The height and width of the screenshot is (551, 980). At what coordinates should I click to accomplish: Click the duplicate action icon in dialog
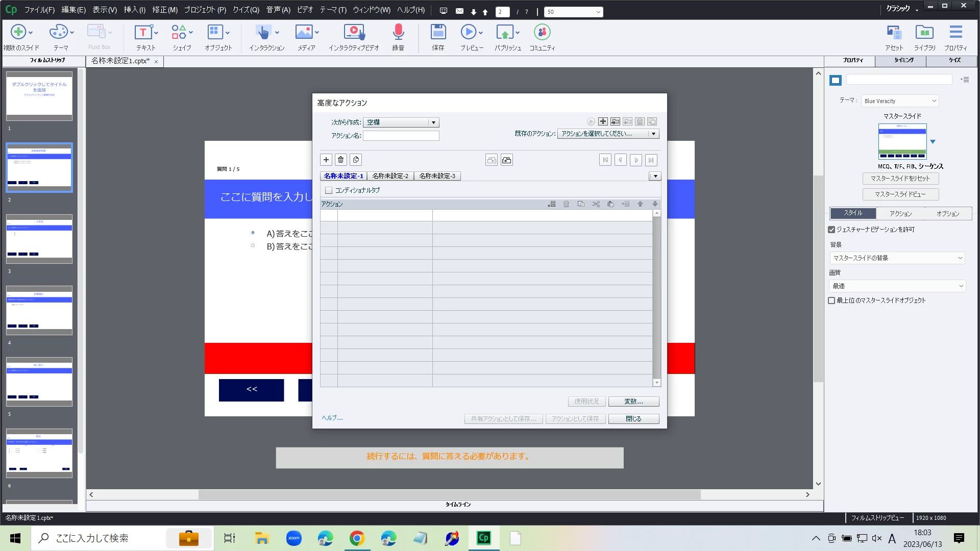coord(356,160)
